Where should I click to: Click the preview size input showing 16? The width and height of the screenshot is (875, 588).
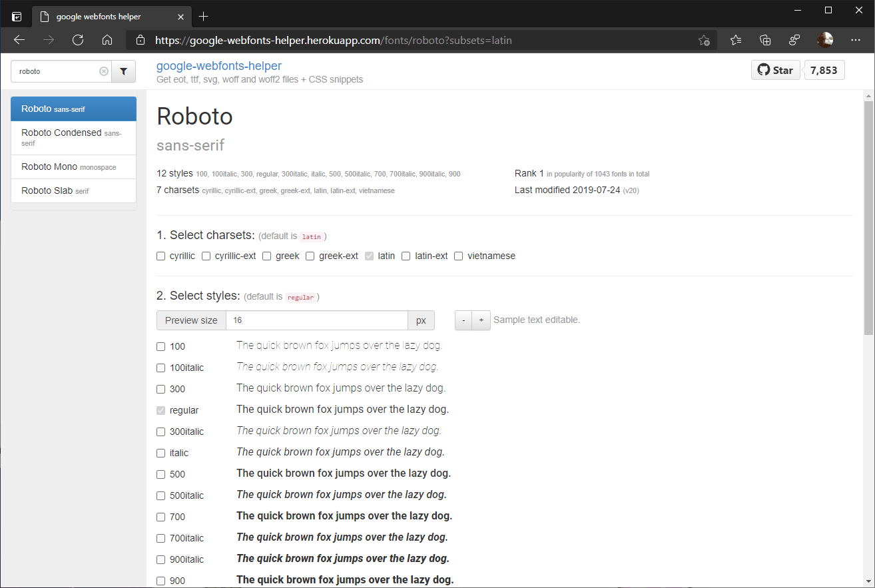(x=317, y=320)
